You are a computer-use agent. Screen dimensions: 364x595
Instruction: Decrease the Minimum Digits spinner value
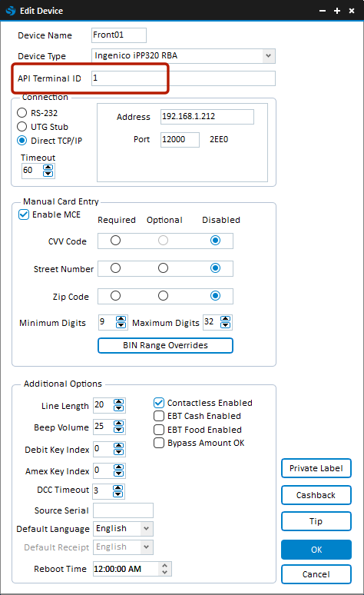click(121, 325)
